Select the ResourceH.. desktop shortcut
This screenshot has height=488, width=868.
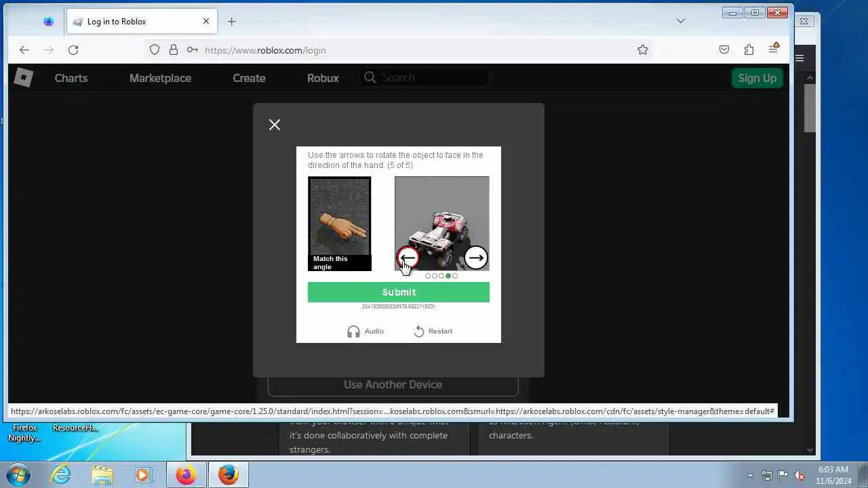(x=75, y=428)
